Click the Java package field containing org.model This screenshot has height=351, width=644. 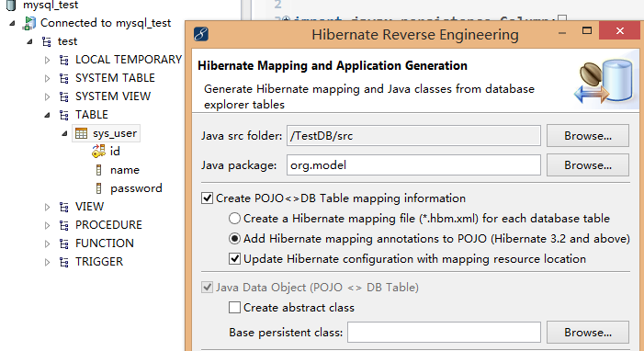(413, 165)
